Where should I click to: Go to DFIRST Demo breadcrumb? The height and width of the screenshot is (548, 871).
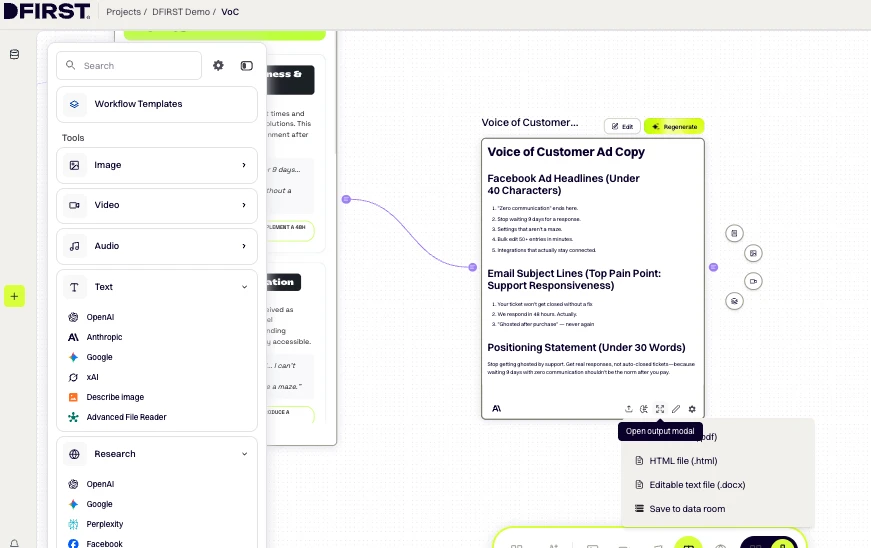[x=181, y=12]
